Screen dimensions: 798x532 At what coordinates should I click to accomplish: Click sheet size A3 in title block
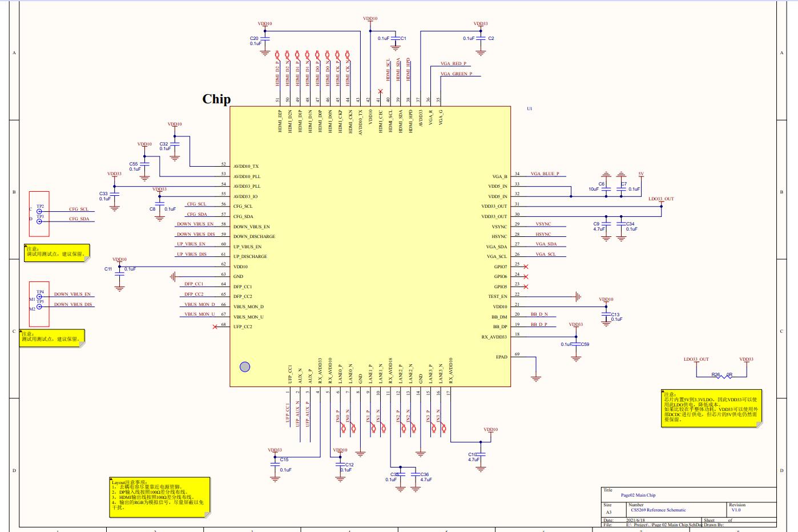pos(608,513)
